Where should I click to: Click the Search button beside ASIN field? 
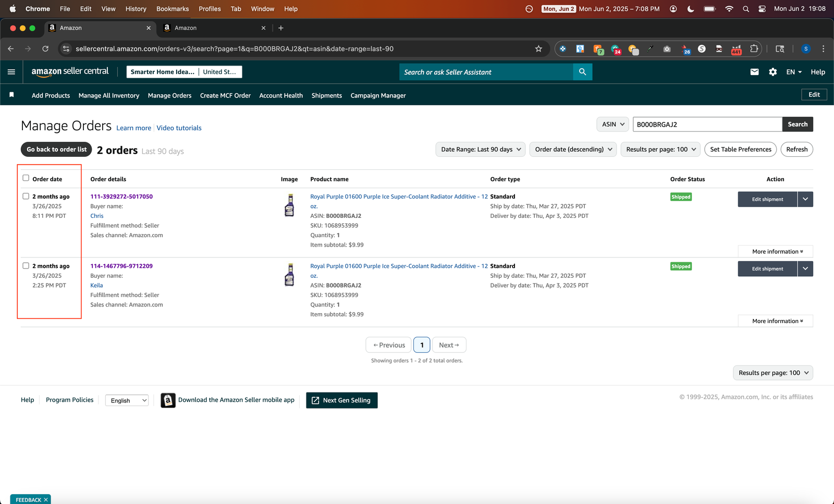click(x=798, y=124)
